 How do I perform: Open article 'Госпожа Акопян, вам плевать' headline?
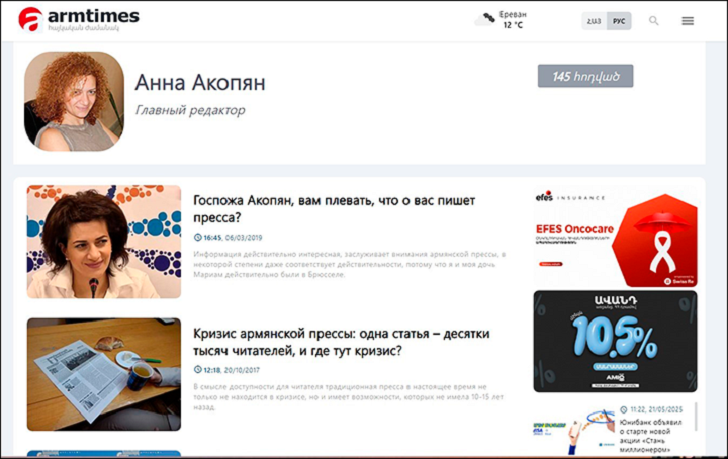coord(333,208)
